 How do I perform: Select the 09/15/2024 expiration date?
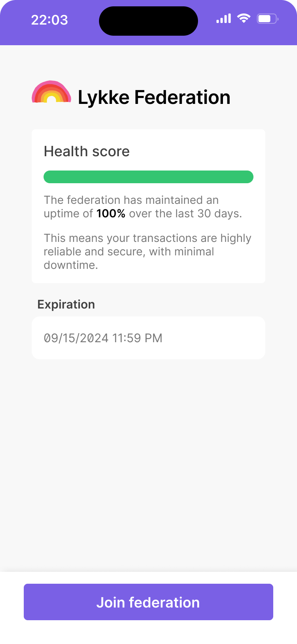(x=76, y=338)
